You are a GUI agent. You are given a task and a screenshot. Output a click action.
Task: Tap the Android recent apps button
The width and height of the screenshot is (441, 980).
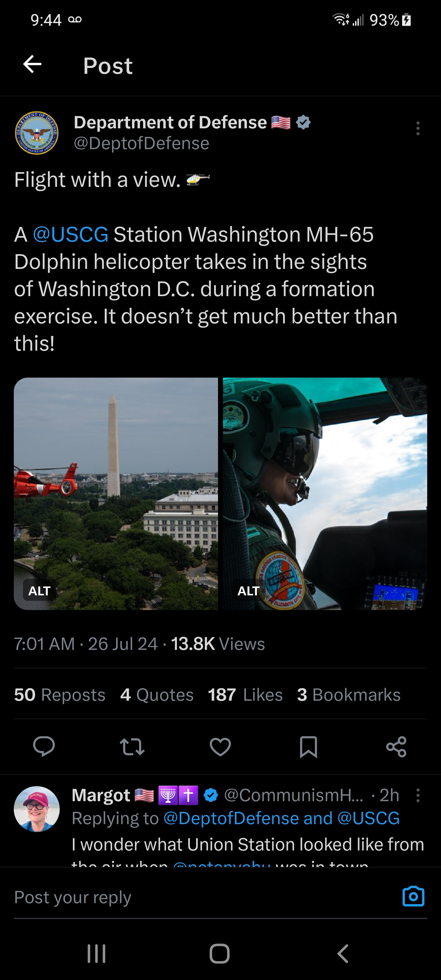pos(96,953)
